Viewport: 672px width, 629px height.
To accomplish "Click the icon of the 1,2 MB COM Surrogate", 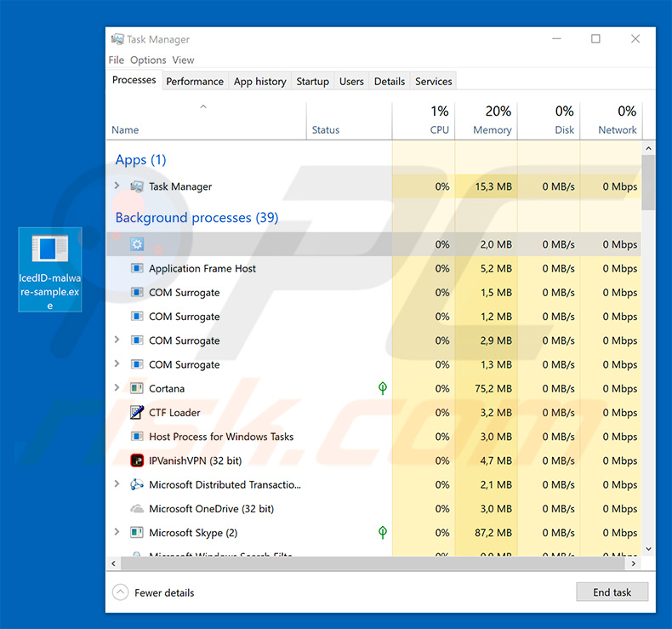I will (137, 317).
